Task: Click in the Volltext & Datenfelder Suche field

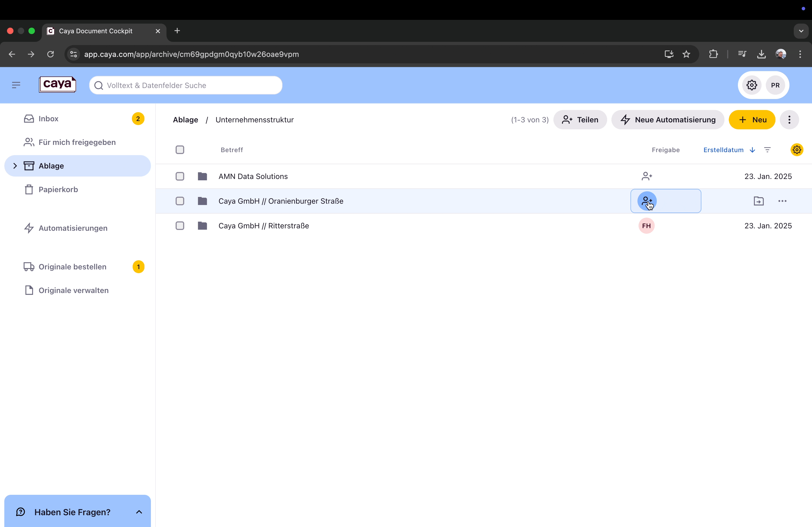Action: (x=186, y=85)
